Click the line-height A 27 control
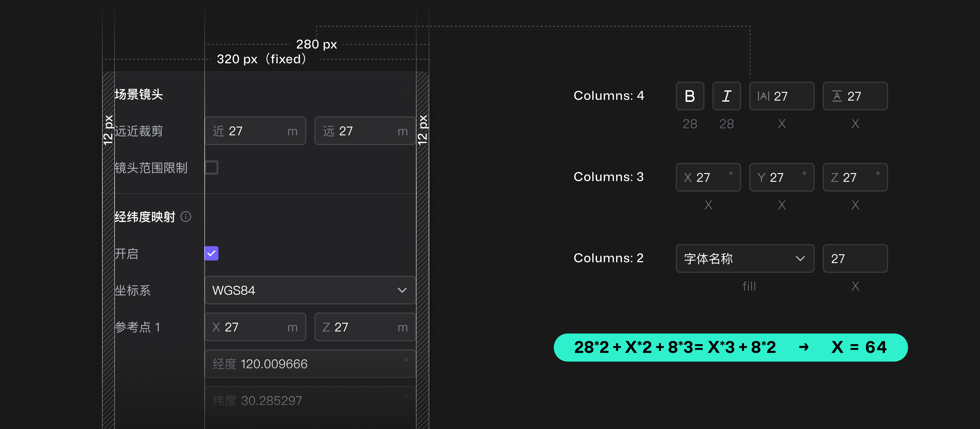 click(855, 96)
